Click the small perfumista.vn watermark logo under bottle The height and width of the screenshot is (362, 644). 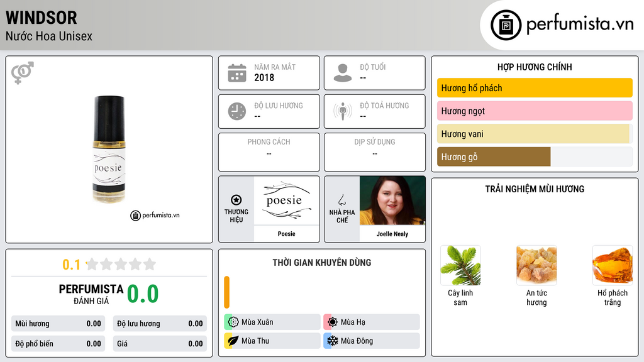coord(155,215)
